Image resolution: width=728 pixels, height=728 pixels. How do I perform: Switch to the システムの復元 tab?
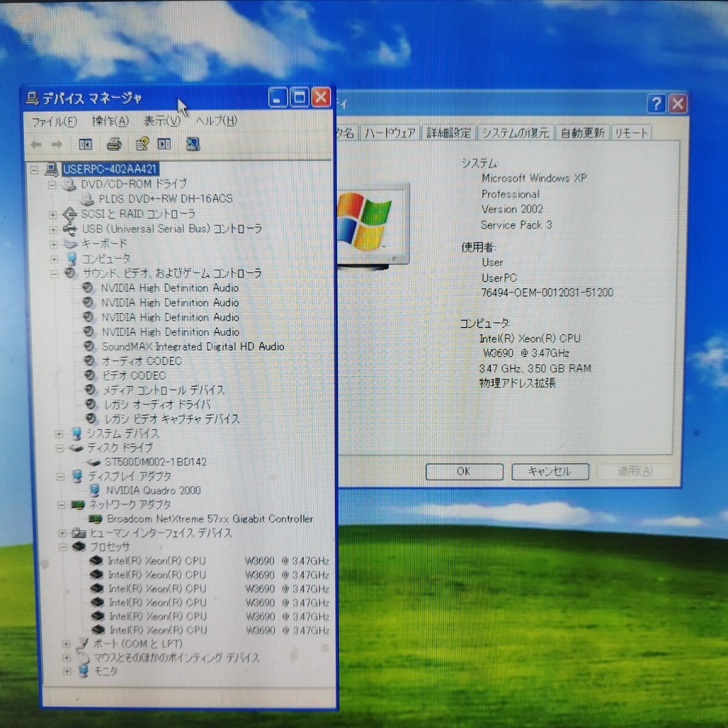tap(516, 133)
